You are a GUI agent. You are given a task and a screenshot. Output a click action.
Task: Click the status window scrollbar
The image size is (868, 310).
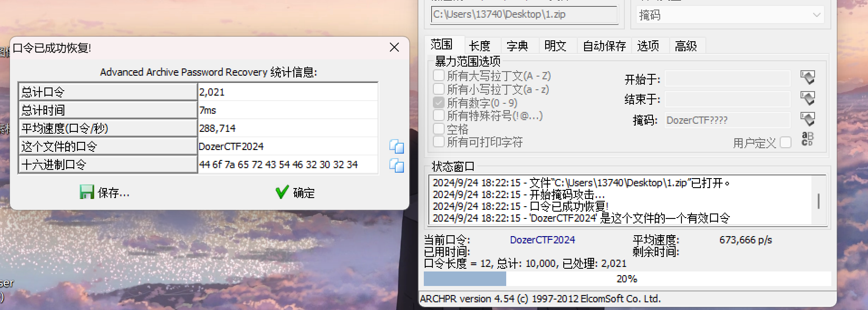[819, 200]
